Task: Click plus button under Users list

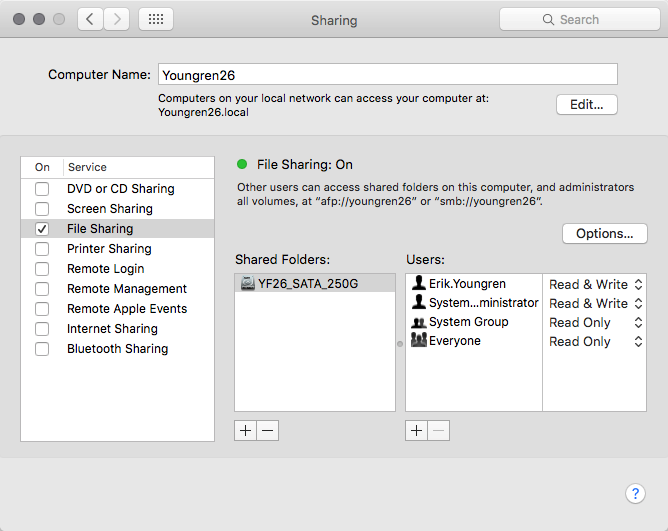Action: coord(417,430)
